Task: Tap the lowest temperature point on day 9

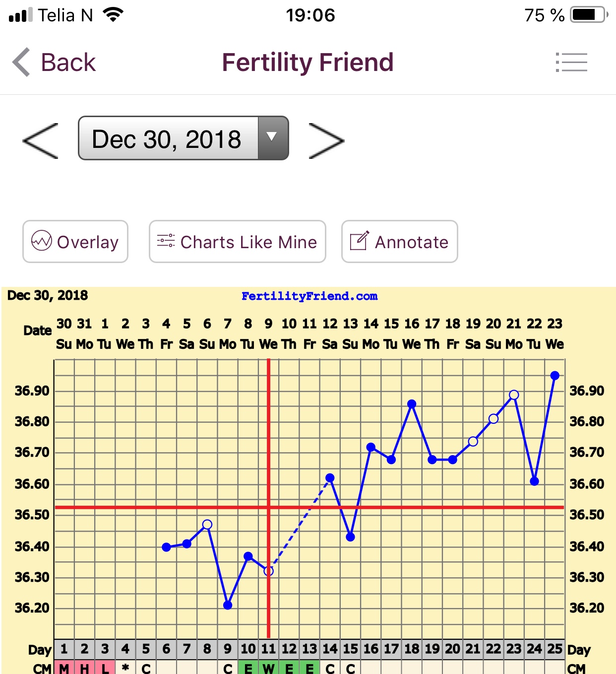Action: 228,605
